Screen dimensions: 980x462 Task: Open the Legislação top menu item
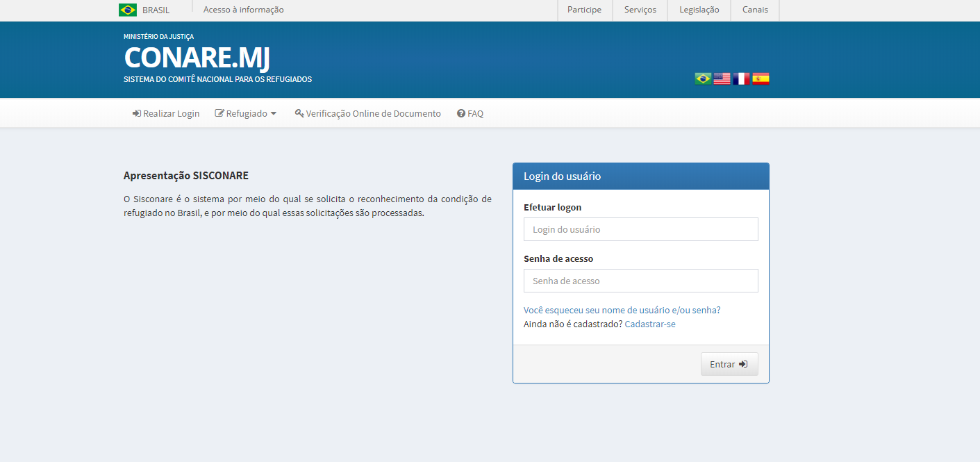pos(699,10)
